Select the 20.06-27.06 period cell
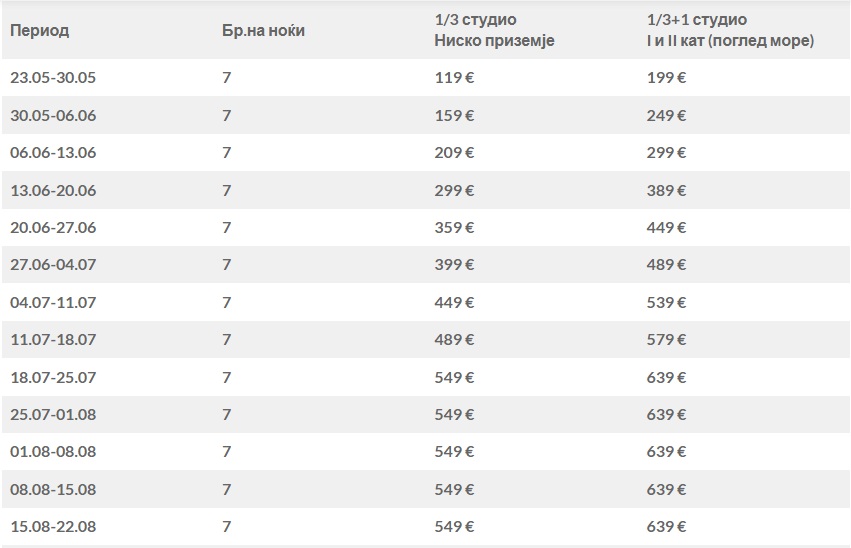Image resolution: width=851 pixels, height=548 pixels. tap(53, 227)
